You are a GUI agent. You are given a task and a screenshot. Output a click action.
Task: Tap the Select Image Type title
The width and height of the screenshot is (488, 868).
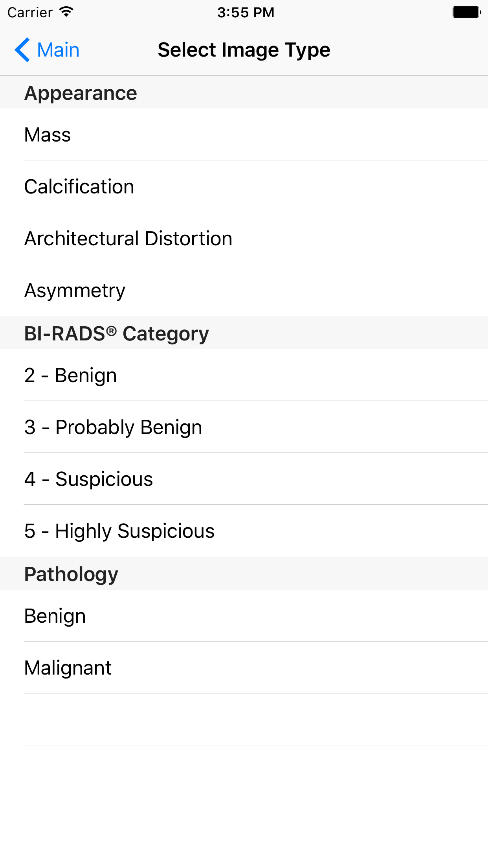pyautogui.click(x=244, y=50)
